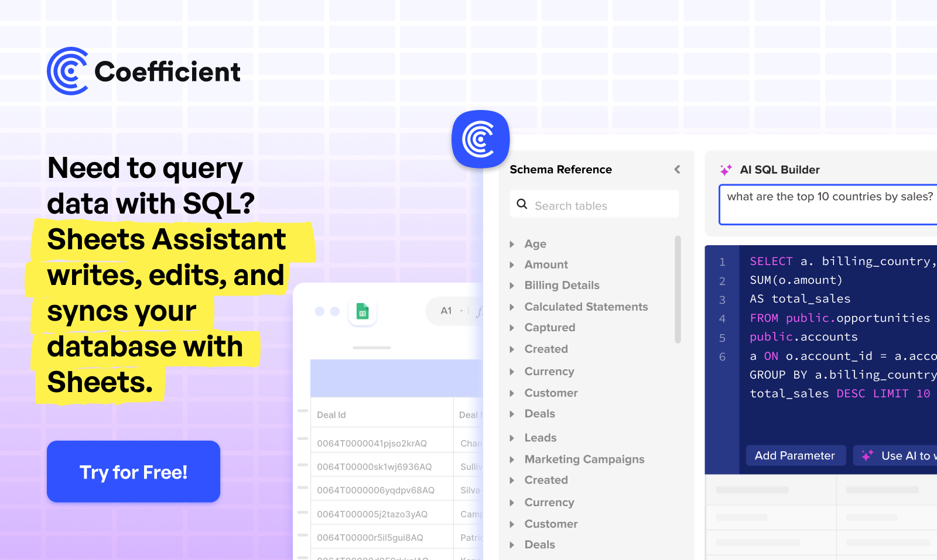937x560 pixels.
Task: Click the blue Coefficient app badge icon
Action: tap(480, 139)
